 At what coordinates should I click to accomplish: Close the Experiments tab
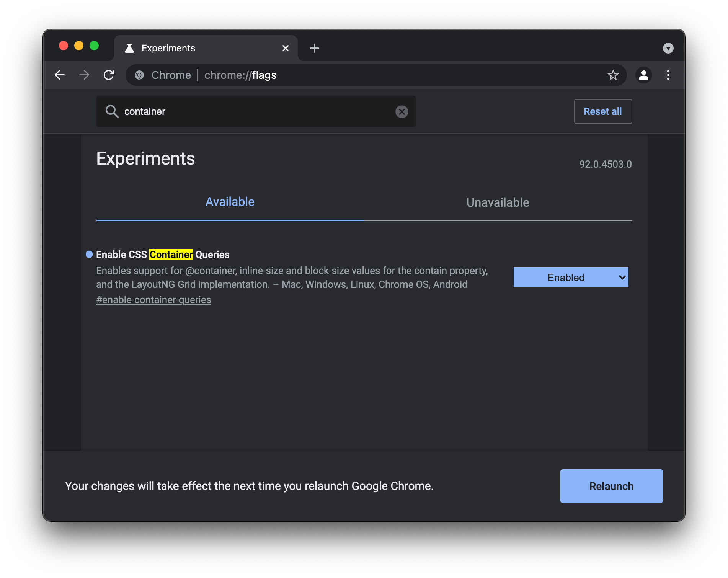pos(286,48)
